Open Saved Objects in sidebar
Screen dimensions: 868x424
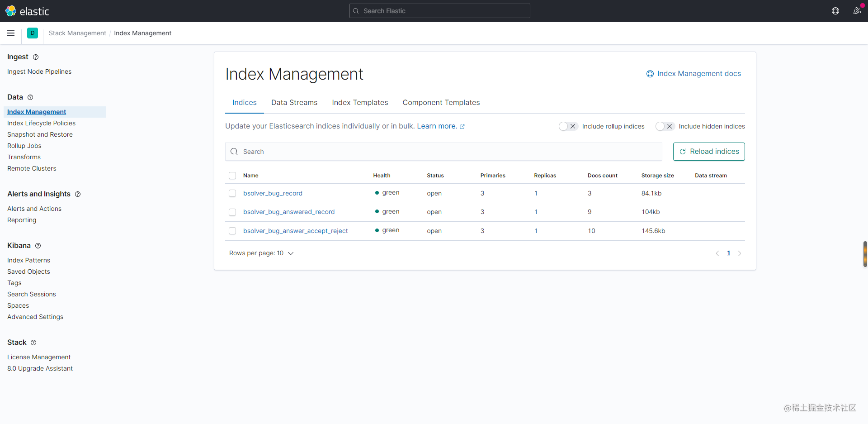tap(28, 272)
